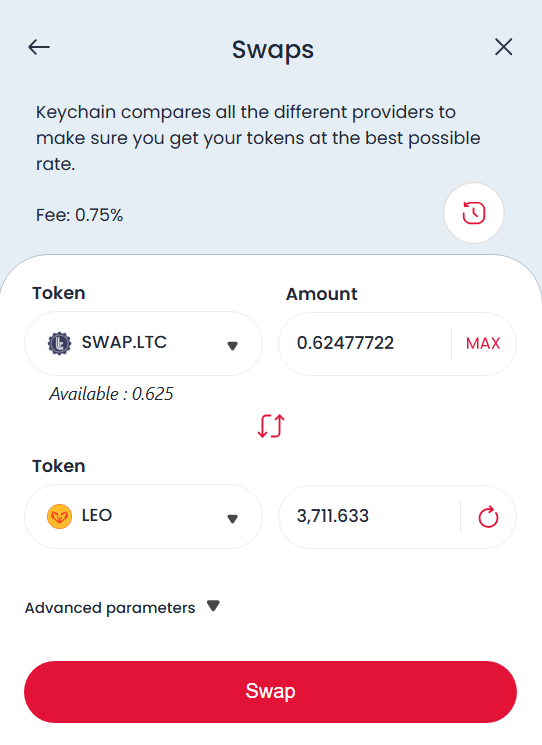Screen dimensions: 542x745
Task: Open the LEO token dropdown arrow
Action: point(232,519)
